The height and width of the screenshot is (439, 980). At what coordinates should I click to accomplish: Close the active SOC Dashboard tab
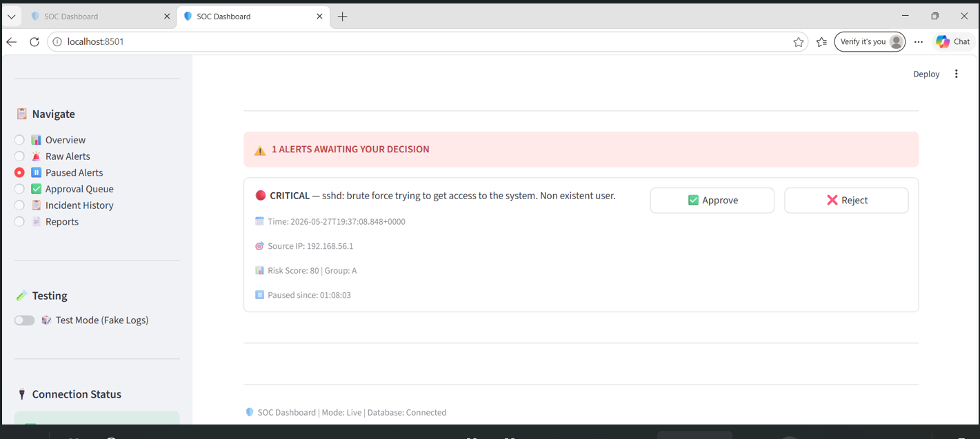pos(319,17)
